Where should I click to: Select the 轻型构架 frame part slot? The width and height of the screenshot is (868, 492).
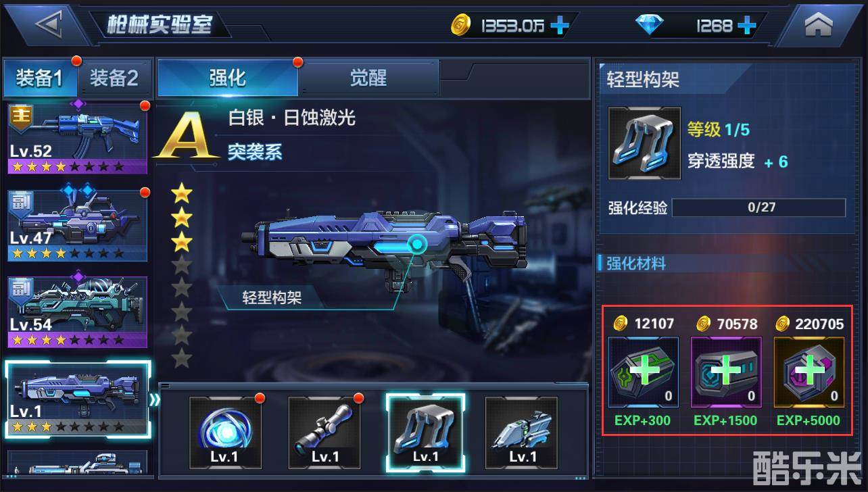425,433
